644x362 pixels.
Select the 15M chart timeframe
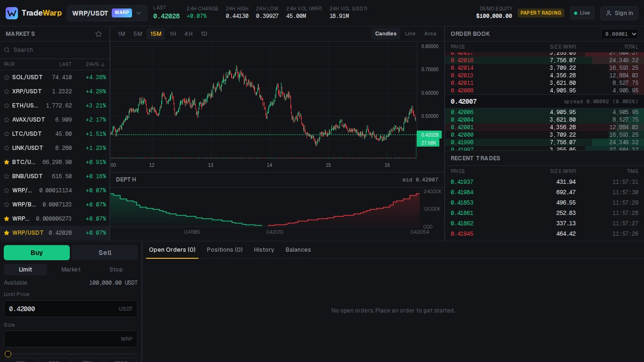coord(156,34)
